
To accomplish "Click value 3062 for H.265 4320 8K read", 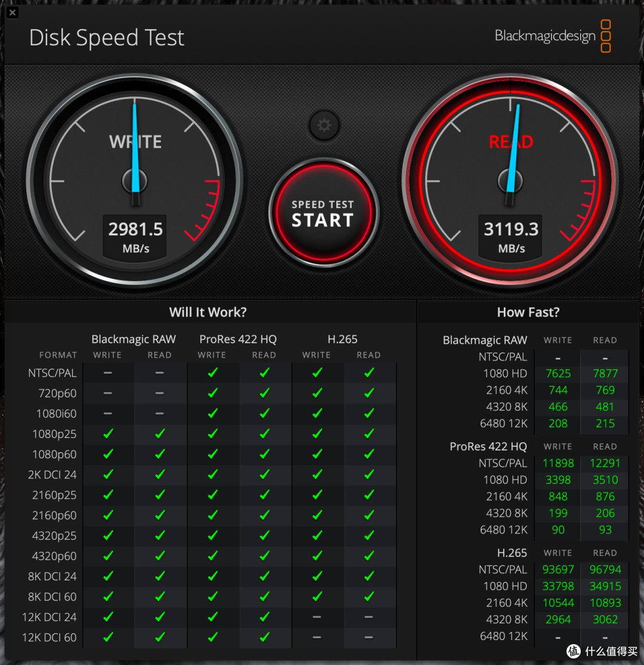I will [605, 620].
